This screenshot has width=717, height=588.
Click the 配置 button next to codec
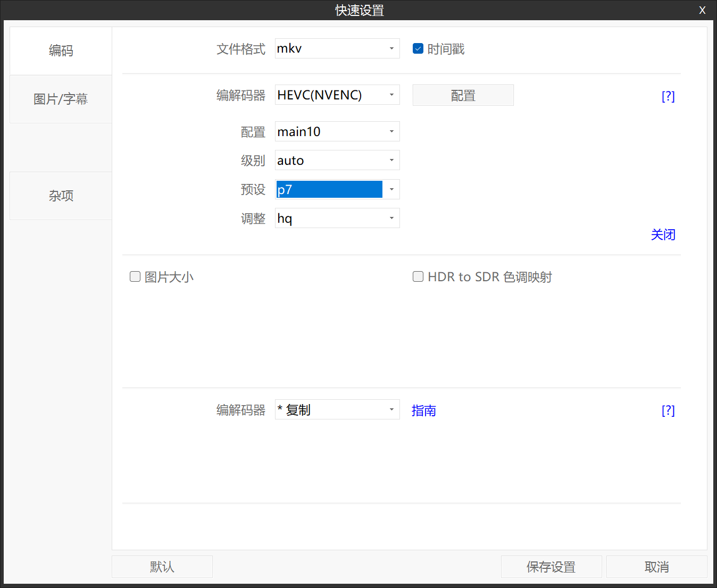tap(463, 95)
